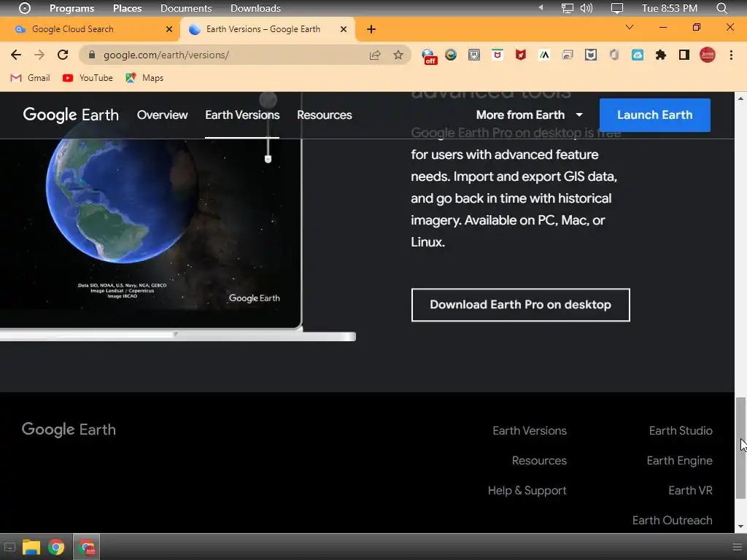Screen dimensions: 747x560
Task: Open the red profile avatar
Action: click(x=708, y=55)
